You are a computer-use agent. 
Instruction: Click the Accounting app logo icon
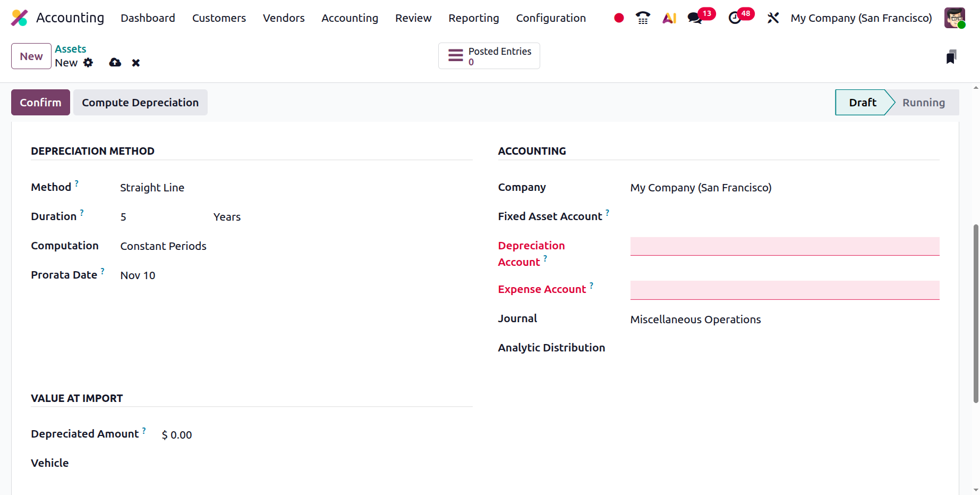20,18
